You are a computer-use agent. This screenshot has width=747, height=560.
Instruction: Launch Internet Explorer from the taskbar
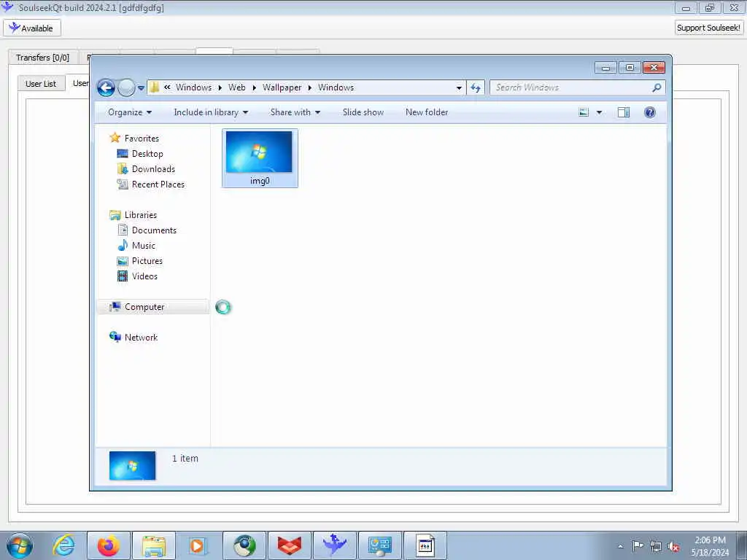pos(63,545)
